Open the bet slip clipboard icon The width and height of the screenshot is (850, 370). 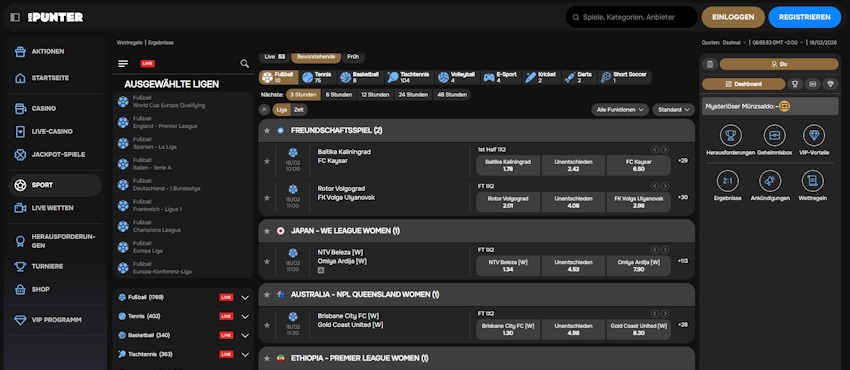click(x=710, y=64)
